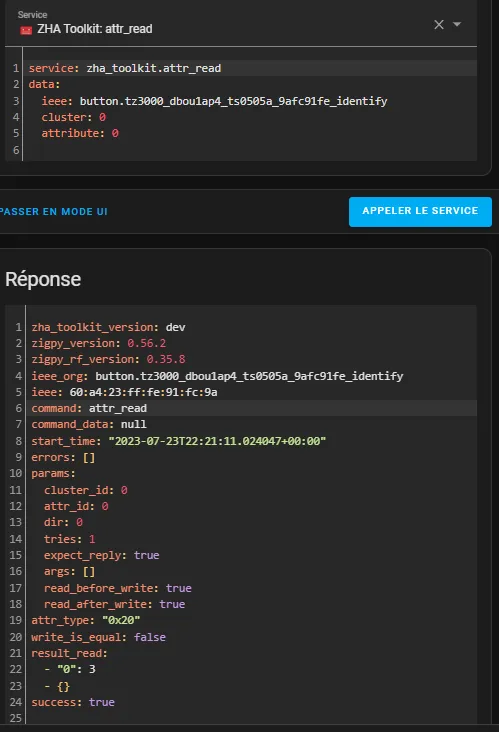The image size is (499, 732).
Task: Click the attribute: 0 line in service editor
Action: 80,134
